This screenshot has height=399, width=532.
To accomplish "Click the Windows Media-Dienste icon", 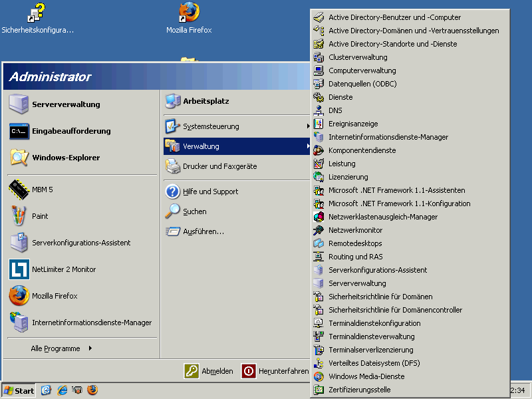I will [x=319, y=376].
